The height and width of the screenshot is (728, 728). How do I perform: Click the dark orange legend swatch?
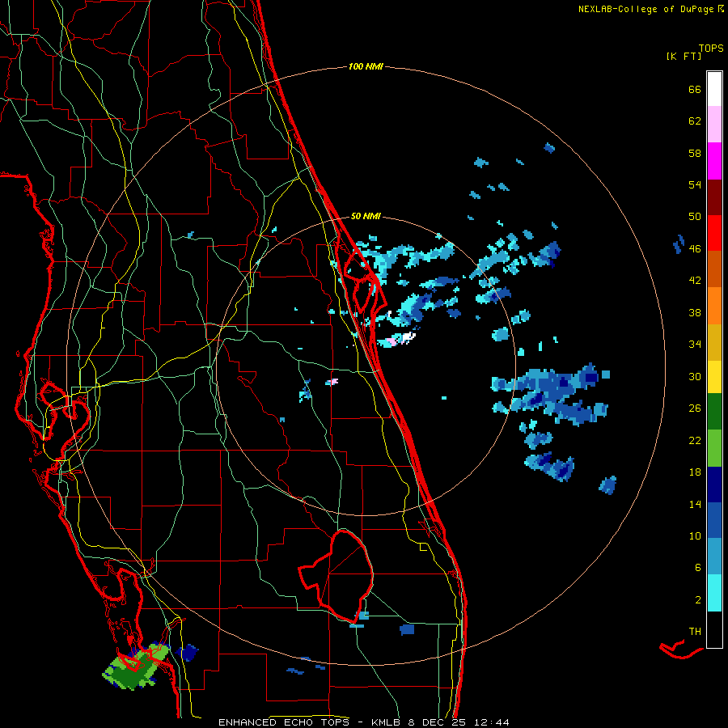(x=714, y=269)
